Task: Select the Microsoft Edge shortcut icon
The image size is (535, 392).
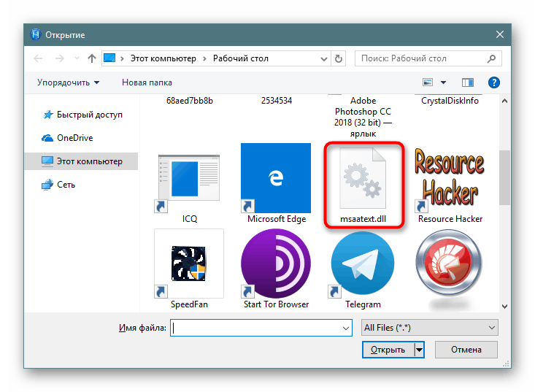Action: [x=276, y=178]
